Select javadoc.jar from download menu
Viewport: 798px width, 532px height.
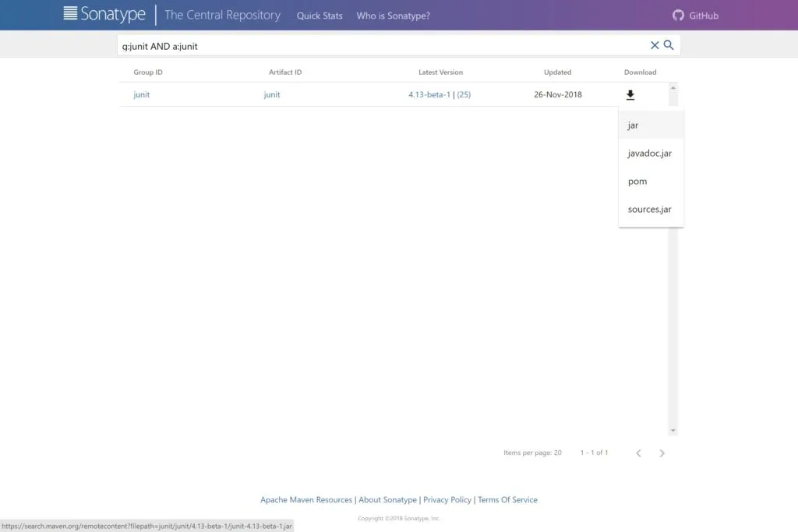(x=651, y=153)
